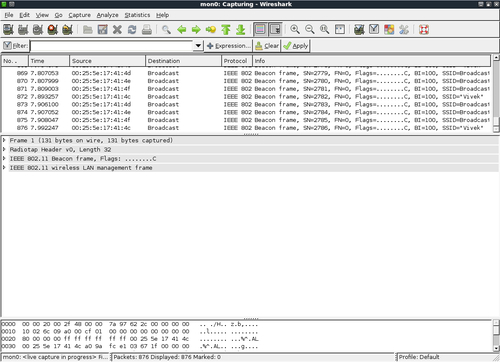This screenshot has width=500, height=362.
Task: Focus the display filter input field
Action: [112, 46]
